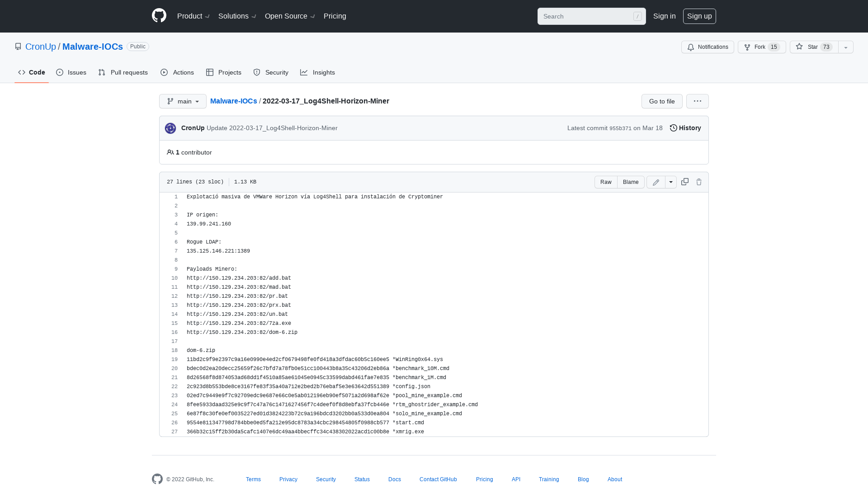
Task: Click line number 16
Action: coord(175,332)
